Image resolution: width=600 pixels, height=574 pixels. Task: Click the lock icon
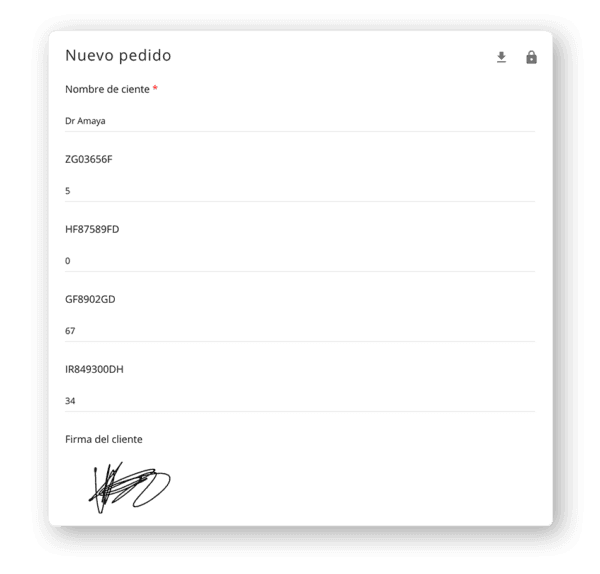[531, 57]
